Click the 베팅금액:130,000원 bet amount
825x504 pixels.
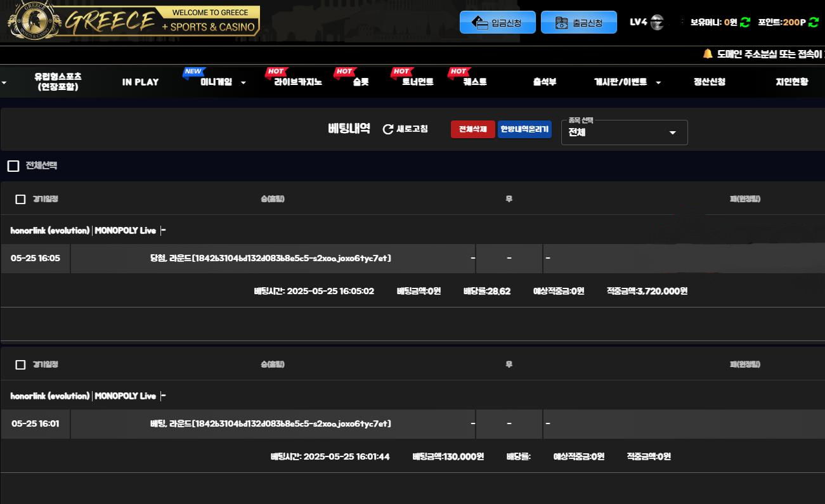pyautogui.click(x=448, y=457)
